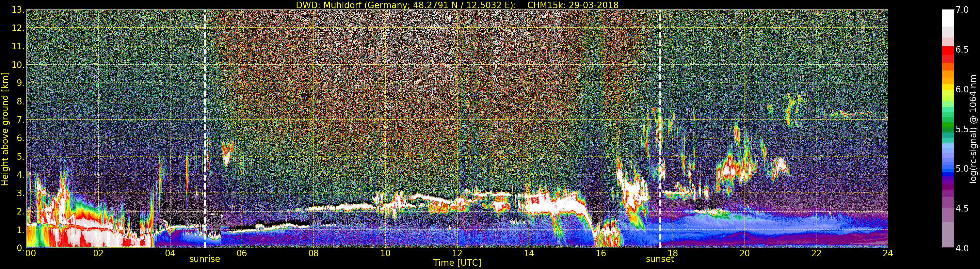Click the time axis tick '22'
Viewport: 980px width, 269px height.
(816, 253)
